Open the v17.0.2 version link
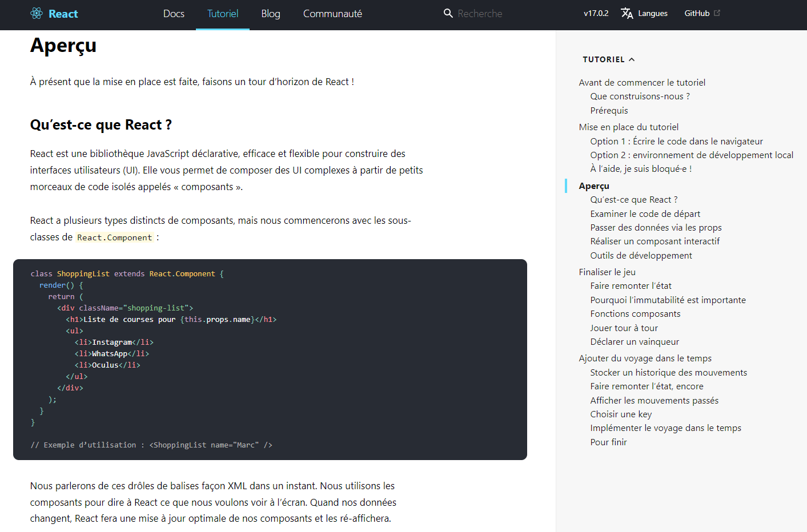Screen dimensions: 807x532 [x=596, y=13]
